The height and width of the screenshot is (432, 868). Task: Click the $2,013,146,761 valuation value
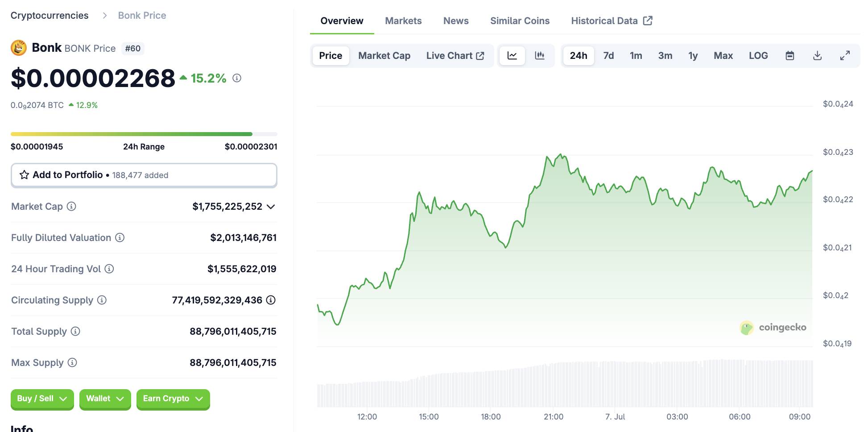(243, 238)
